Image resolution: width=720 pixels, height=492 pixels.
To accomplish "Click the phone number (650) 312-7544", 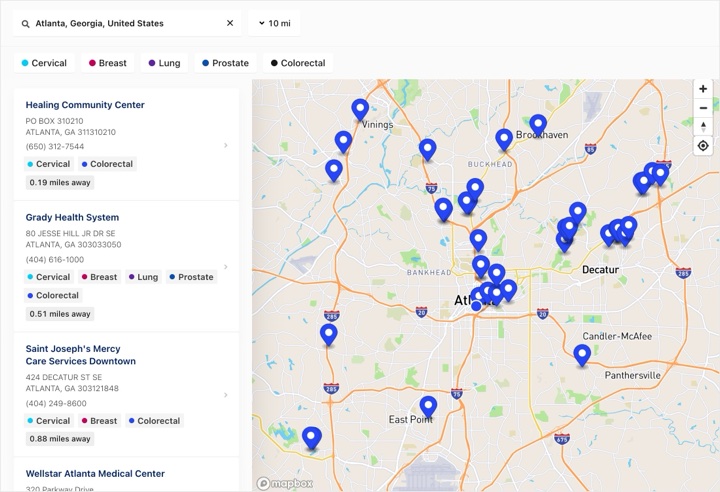I will point(55,147).
